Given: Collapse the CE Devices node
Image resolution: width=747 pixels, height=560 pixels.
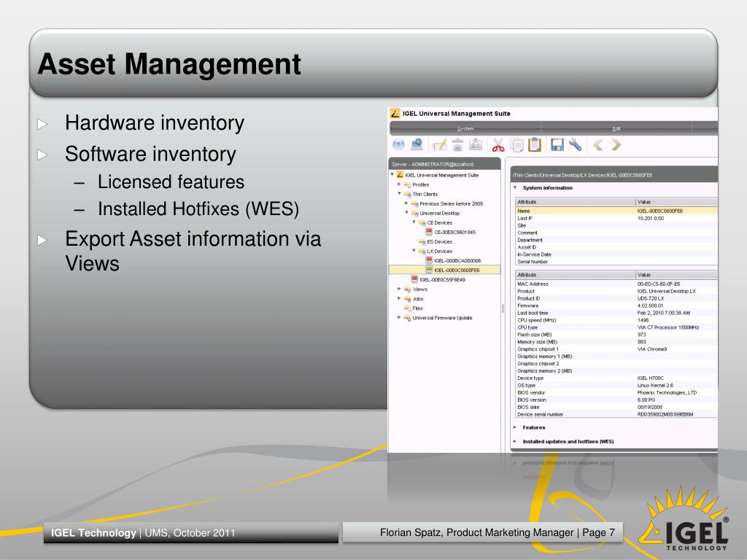Looking at the screenshot, I should tap(414, 222).
